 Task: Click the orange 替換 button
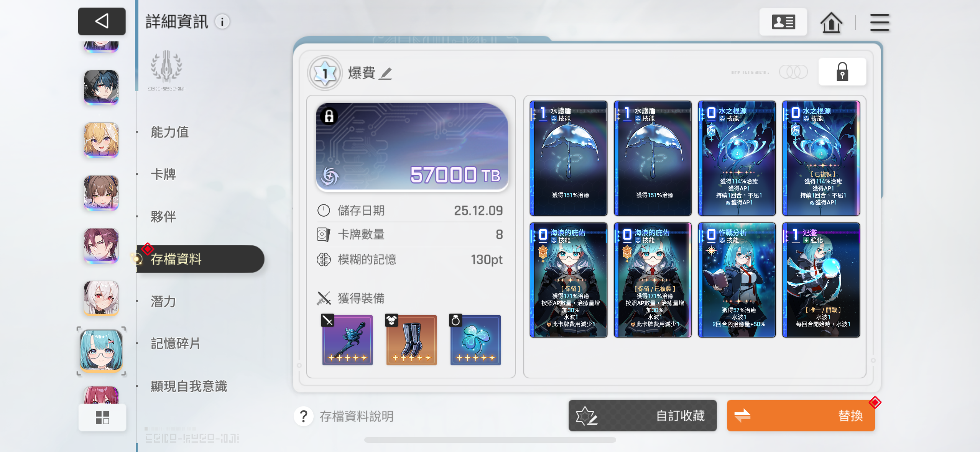tap(801, 416)
